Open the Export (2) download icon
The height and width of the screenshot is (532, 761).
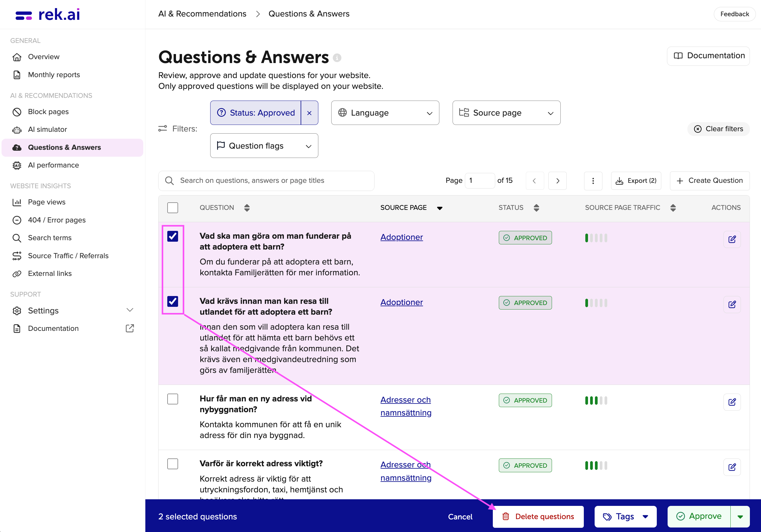coord(620,180)
